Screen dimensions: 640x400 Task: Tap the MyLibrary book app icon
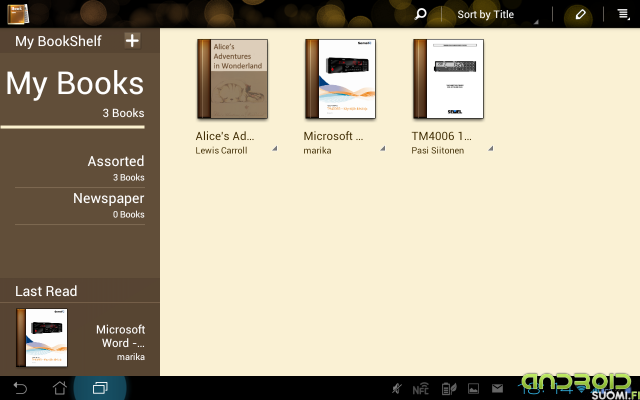point(18,14)
